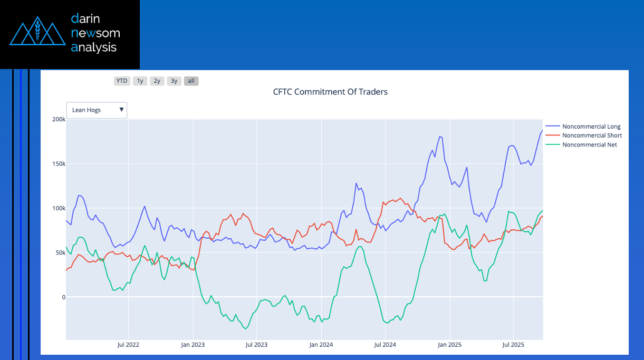The height and width of the screenshot is (360, 644).
Task: Click the dropdown arrow beside Lean Hogs
Action: (x=121, y=110)
